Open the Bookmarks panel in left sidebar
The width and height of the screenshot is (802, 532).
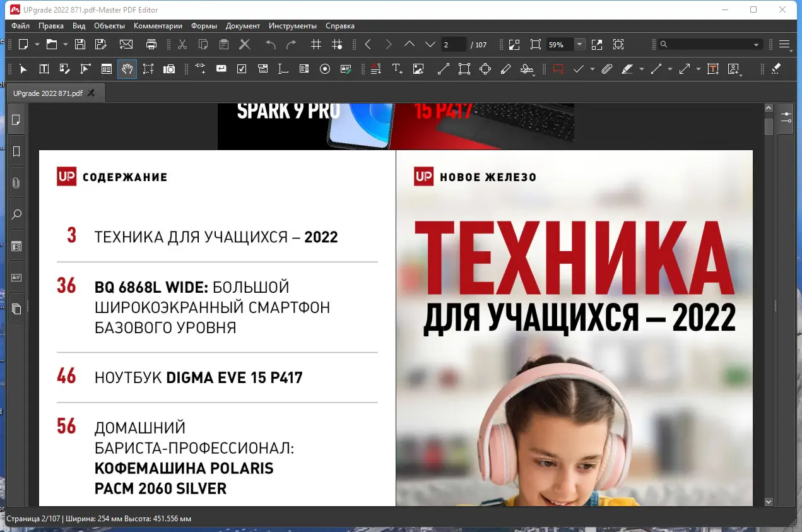click(x=16, y=151)
